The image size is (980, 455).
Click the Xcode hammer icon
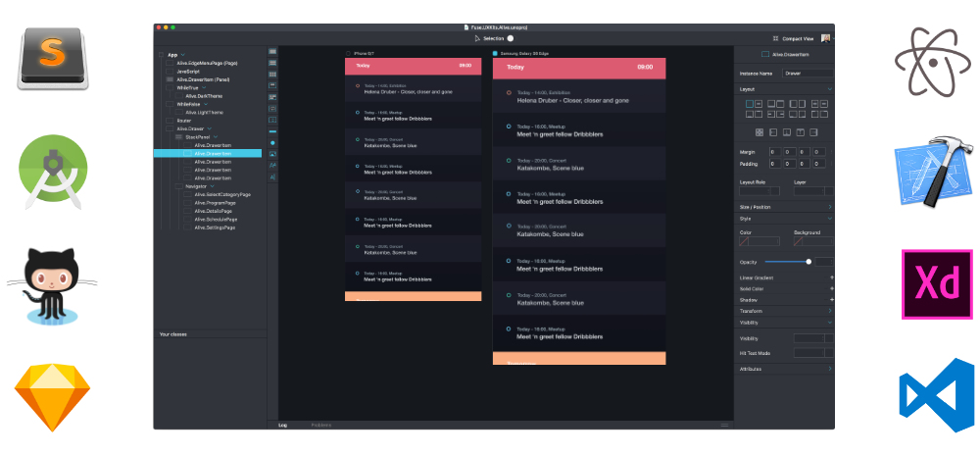pyautogui.click(x=934, y=172)
